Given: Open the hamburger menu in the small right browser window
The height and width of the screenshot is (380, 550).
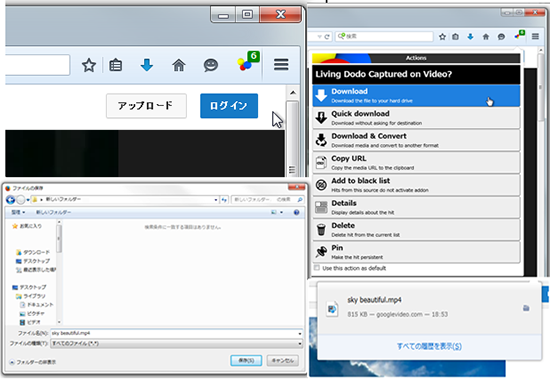Looking at the screenshot, I should point(535,36).
